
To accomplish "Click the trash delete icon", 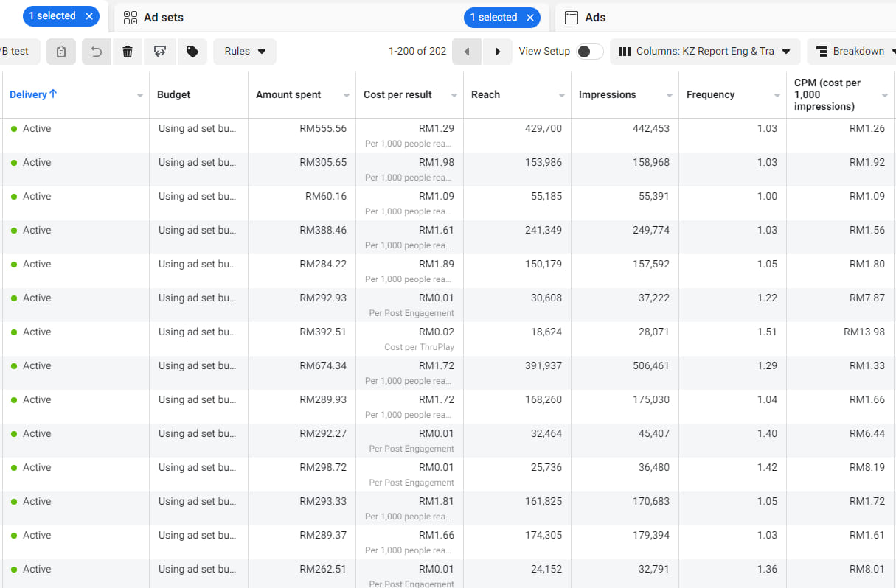I will 128,52.
